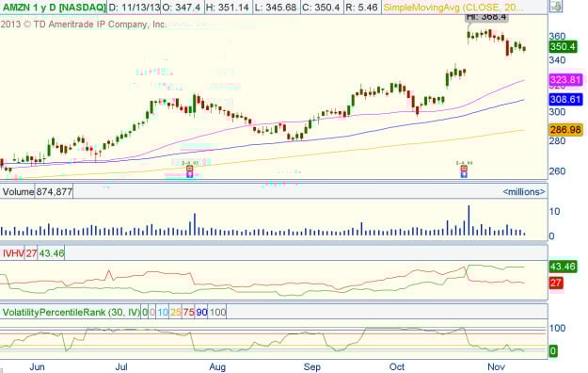
Task: Click the VolatilityPercentileRank (30, IV) study label
Action: pyautogui.click(x=72, y=312)
